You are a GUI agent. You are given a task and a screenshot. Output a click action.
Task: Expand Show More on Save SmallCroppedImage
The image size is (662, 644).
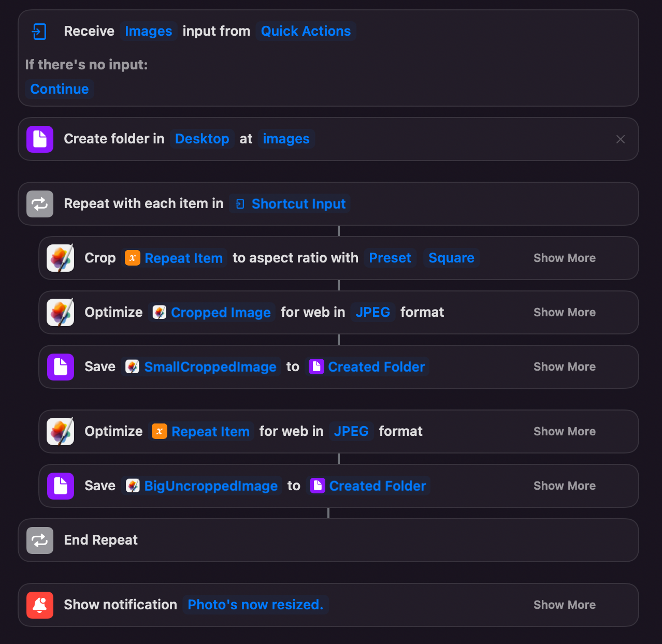click(564, 367)
